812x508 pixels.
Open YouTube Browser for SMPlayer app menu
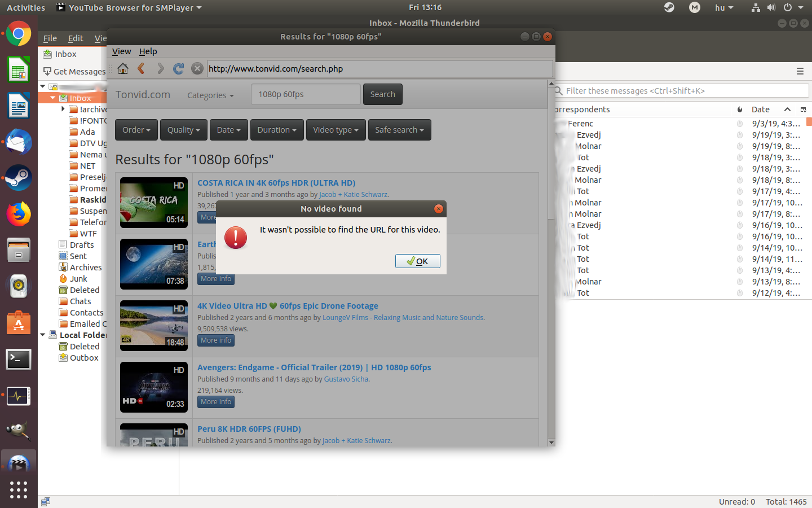click(x=129, y=7)
